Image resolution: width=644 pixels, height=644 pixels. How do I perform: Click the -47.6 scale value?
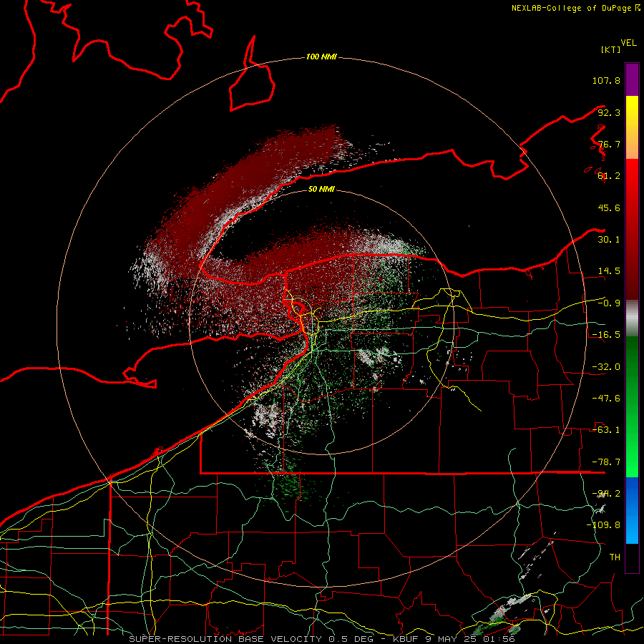click(606, 399)
